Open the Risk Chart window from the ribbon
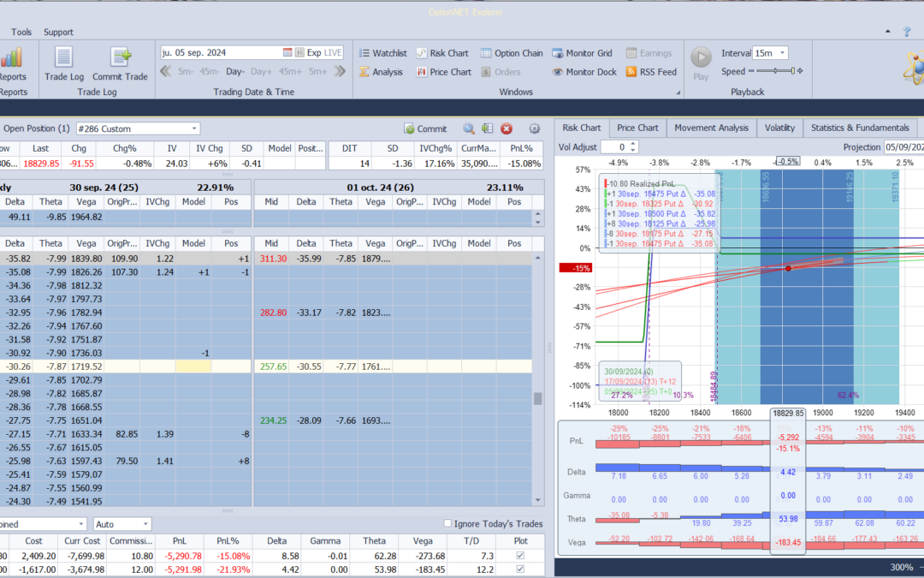Image resolution: width=924 pixels, height=578 pixels. point(442,53)
